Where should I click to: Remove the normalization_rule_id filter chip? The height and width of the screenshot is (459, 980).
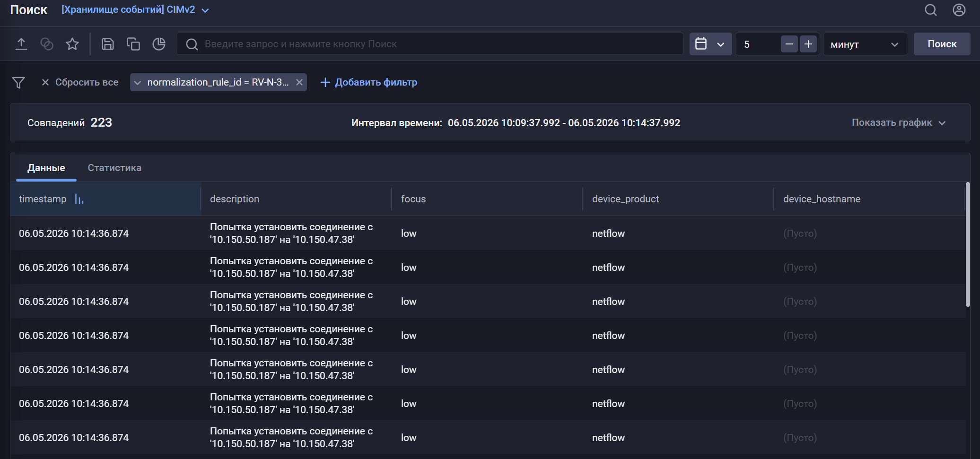[299, 82]
